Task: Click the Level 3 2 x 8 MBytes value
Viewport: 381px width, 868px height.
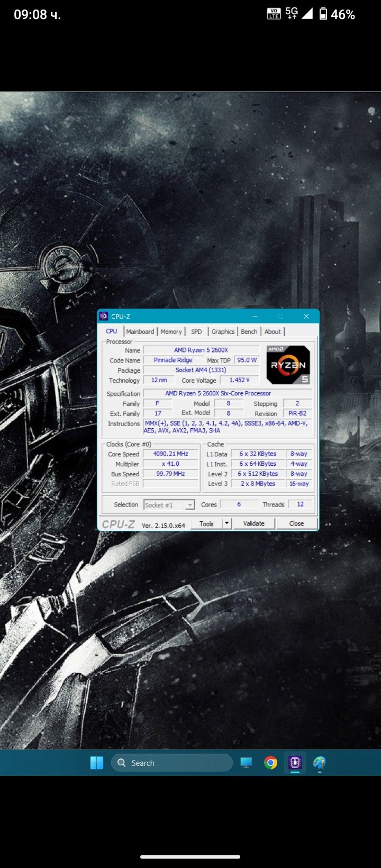Action: pos(258,484)
